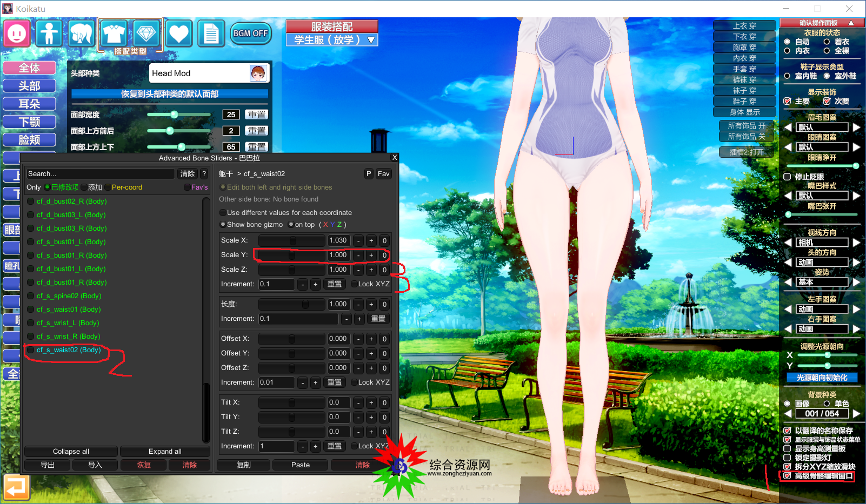The height and width of the screenshot is (504, 866).
Task: Click the orange back arrow icon
Action: 16,487
